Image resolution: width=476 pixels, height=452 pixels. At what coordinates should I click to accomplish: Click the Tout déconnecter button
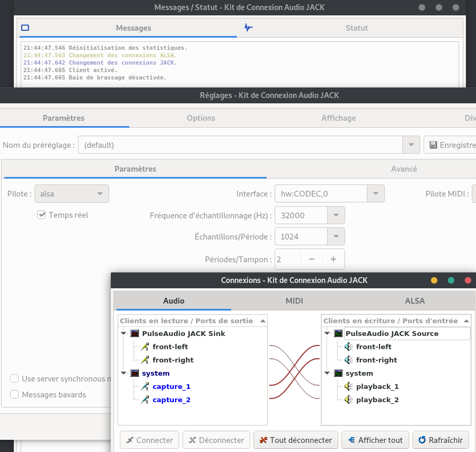pyautogui.click(x=296, y=440)
